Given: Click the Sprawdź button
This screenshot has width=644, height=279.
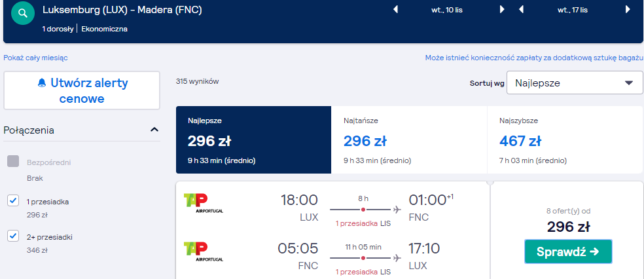Looking at the screenshot, I should [x=568, y=251].
